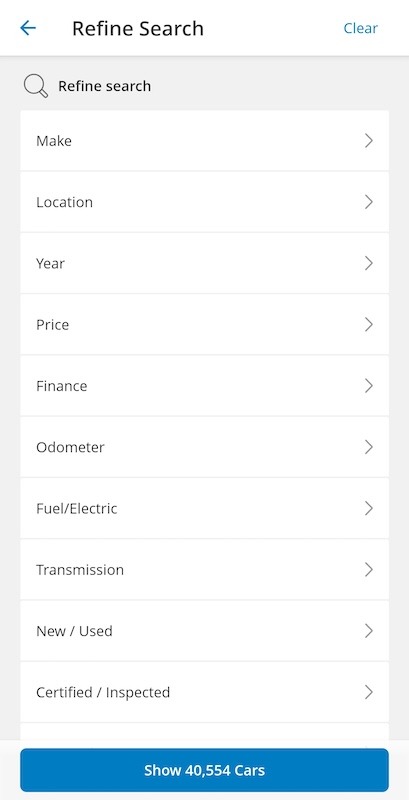Click the chevron arrow beside Location
409x800 pixels.
pyautogui.click(x=369, y=202)
